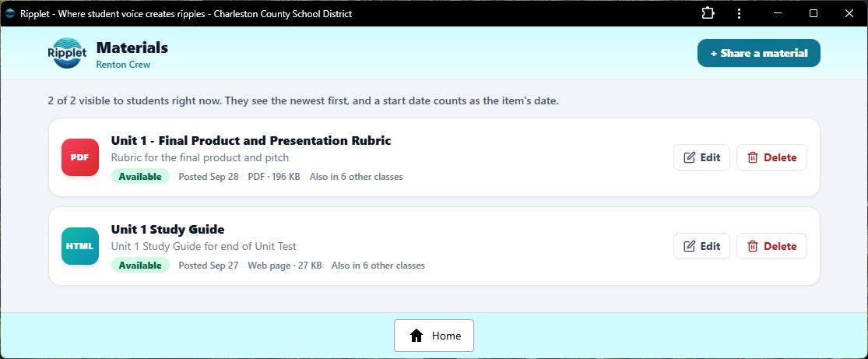Open the three-dot menu in title bar
Screen dimensions: 868x359
click(739, 13)
